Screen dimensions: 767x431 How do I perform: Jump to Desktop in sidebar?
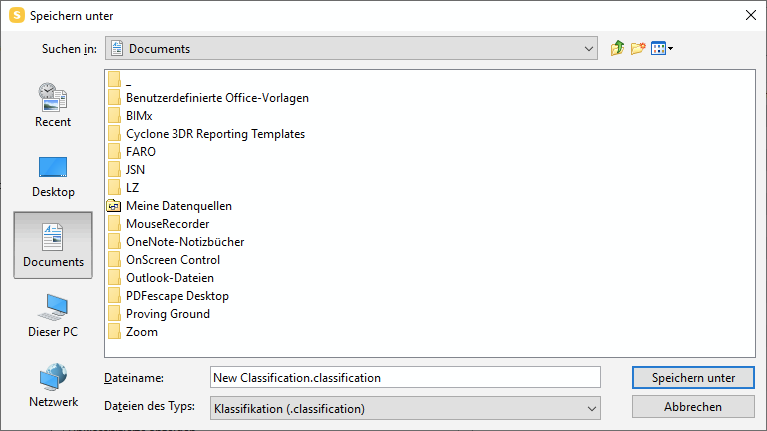[x=53, y=176]
